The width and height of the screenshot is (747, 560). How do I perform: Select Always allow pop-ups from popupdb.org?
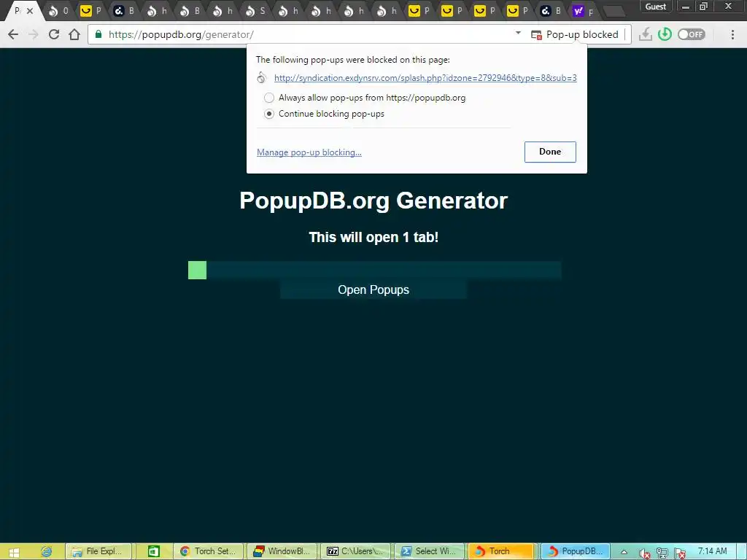269,98
